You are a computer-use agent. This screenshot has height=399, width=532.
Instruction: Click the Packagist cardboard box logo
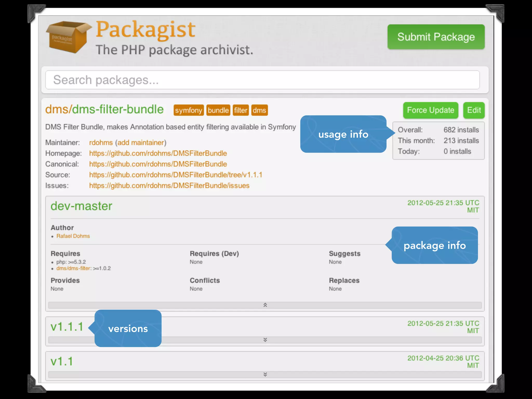69,37
